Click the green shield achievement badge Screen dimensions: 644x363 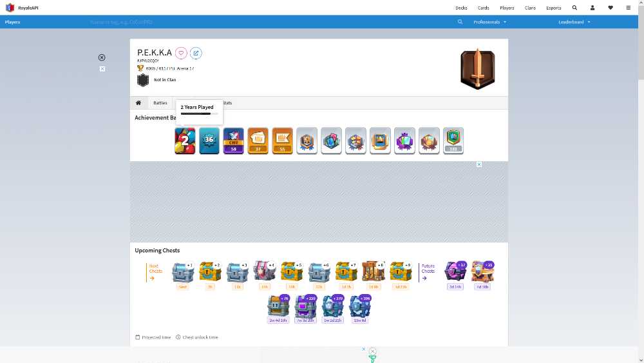click(x=453, y=141)
